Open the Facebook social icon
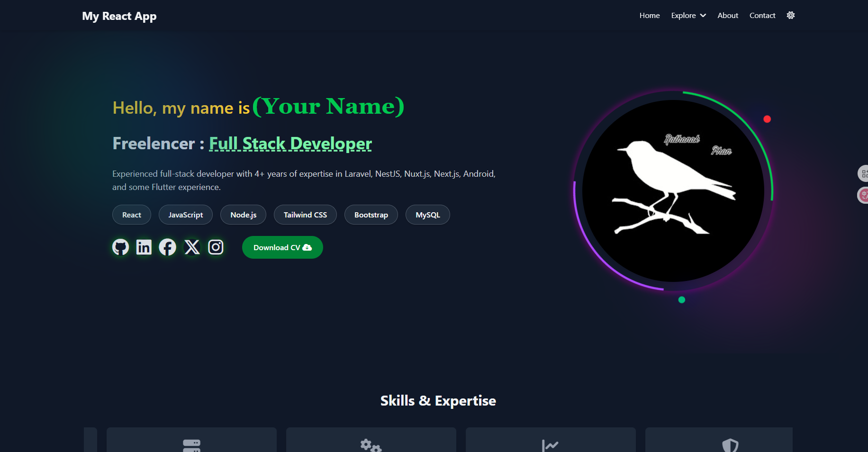 coord(167,247)
